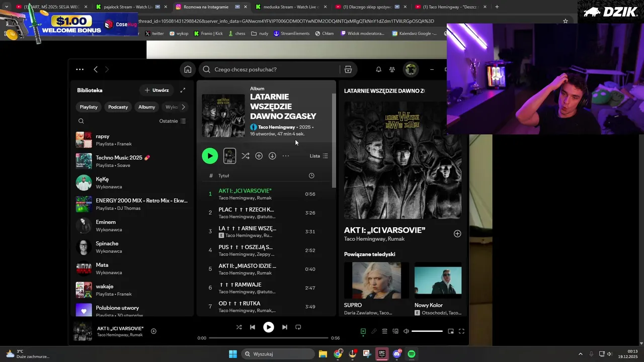This screenshot has height=362, width=644.
Task: Switch to the pajalock Stream browser tab
Action: coord(129,7)
